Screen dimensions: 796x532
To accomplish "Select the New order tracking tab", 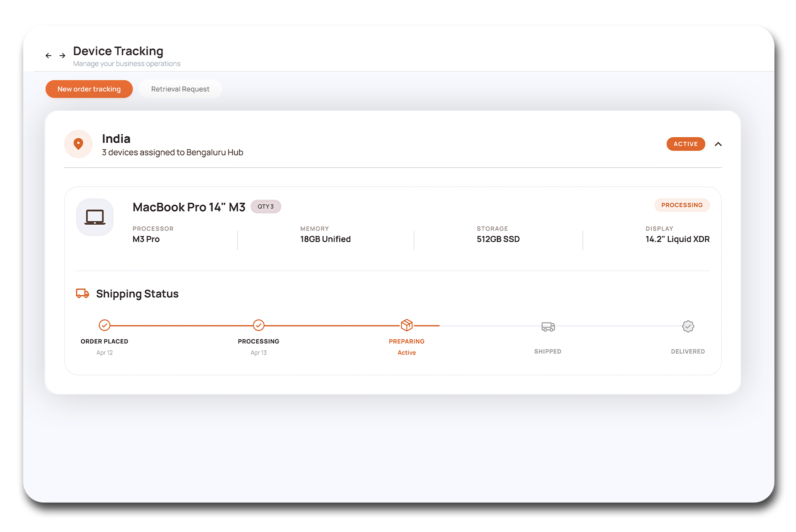I will point(89,89).
